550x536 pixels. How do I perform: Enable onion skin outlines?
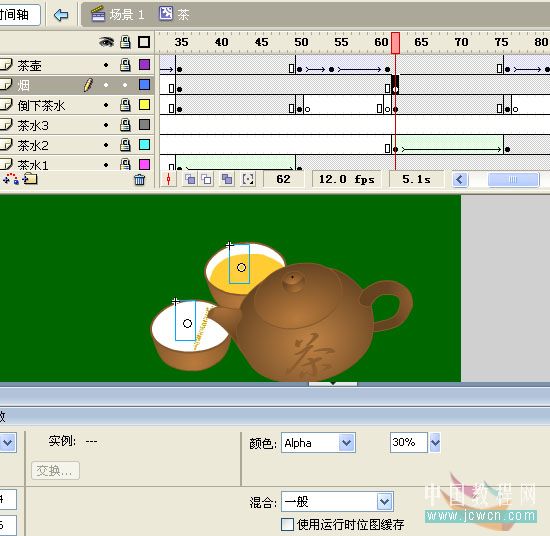(207, 179)
